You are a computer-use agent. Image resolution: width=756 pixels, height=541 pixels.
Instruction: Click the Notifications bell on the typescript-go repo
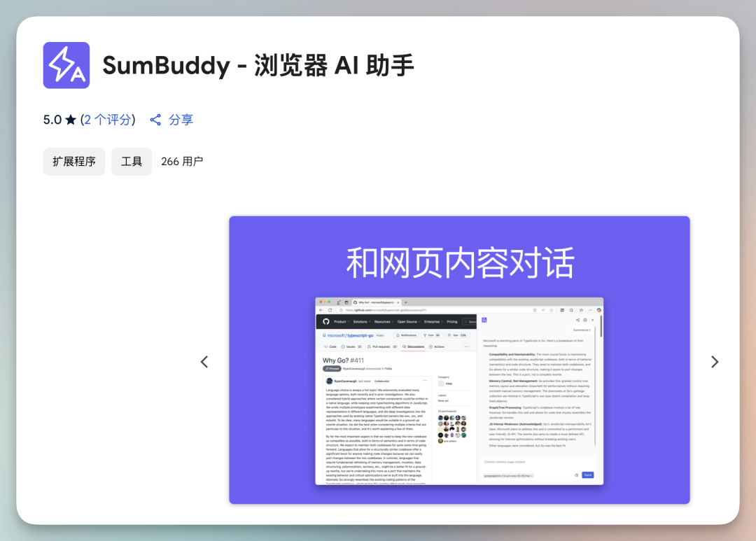406,335
